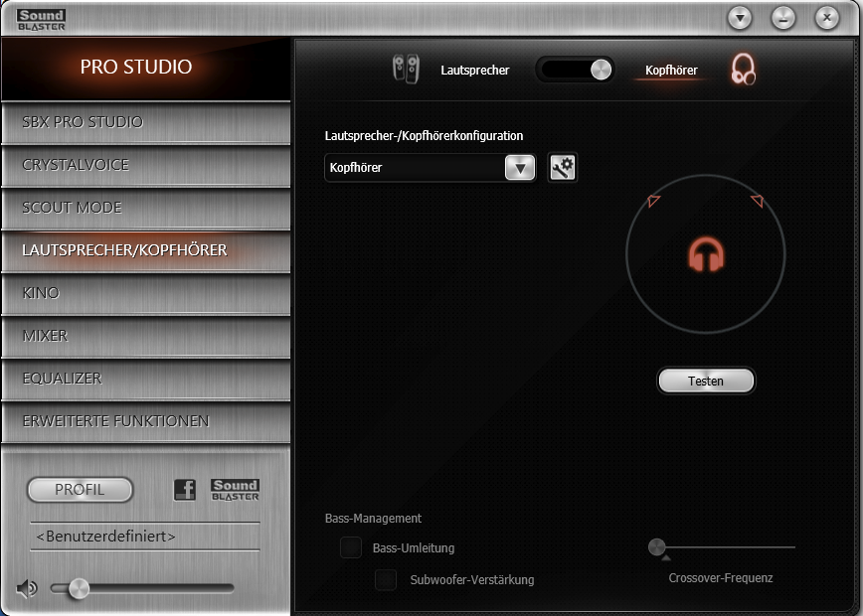Open the CRYSTALVOICE section
The height and width of the screenshot is (616, 863).
pyautogui.click(x=146, y=165)
